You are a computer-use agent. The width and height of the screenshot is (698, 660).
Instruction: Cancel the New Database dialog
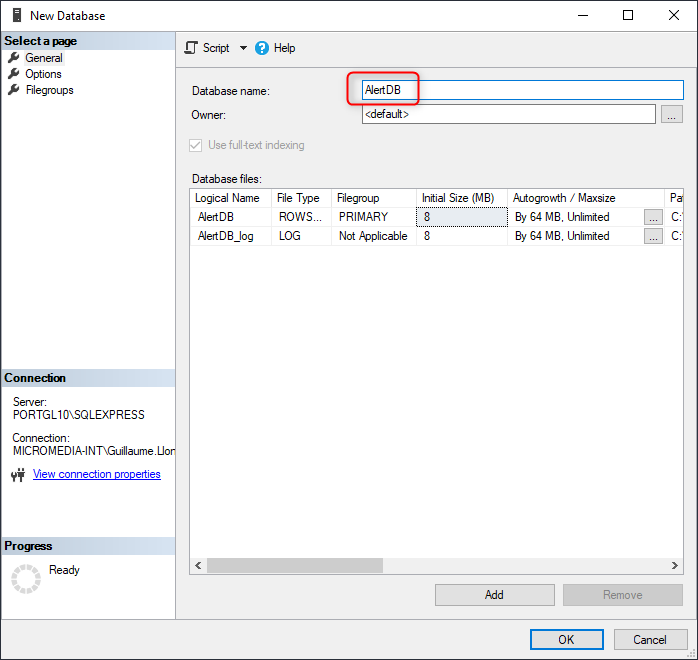tap(649, 640)
